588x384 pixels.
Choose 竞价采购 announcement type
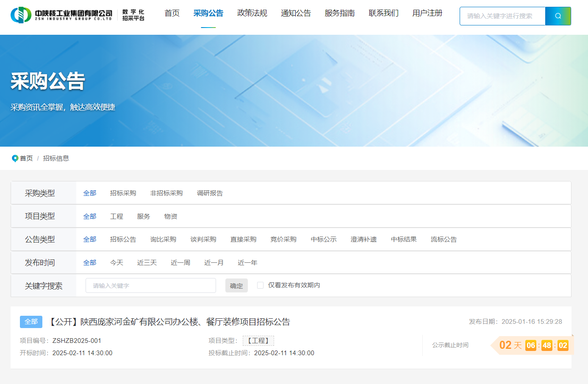[283, 239]
